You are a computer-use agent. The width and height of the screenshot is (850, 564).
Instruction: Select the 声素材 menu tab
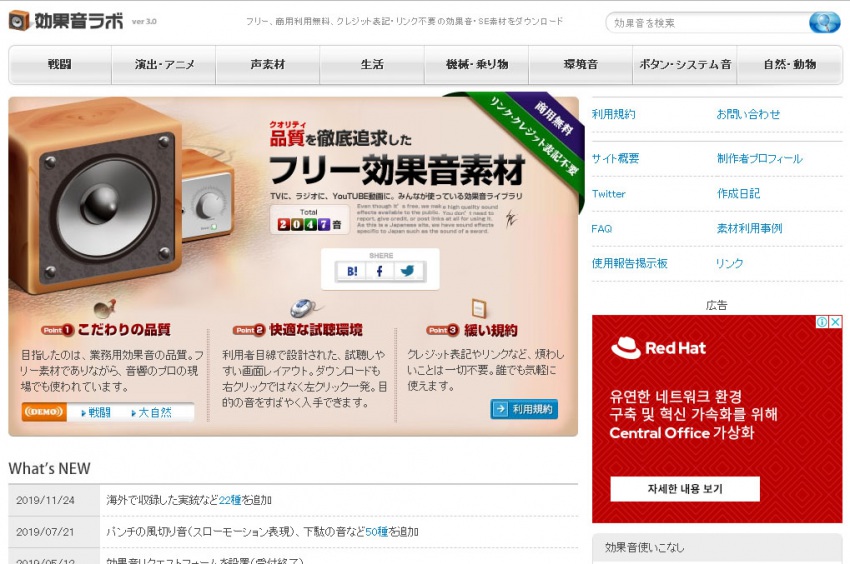[268, 65]
